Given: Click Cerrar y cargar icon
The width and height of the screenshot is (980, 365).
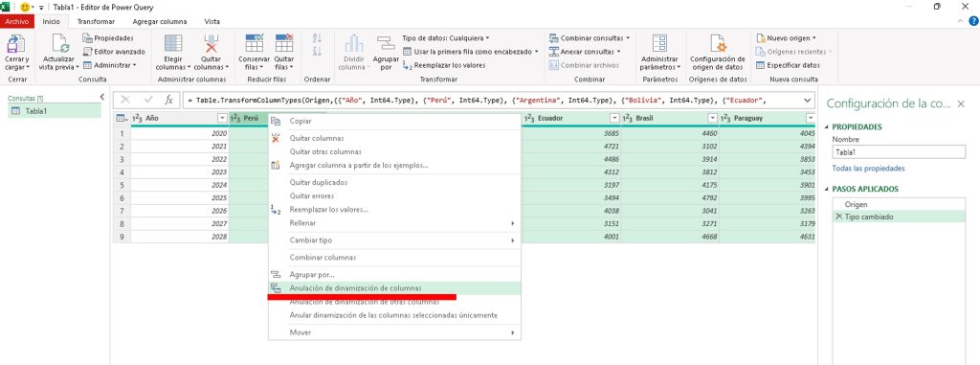Looking at the screenshot, I should (x=17, y=44).
